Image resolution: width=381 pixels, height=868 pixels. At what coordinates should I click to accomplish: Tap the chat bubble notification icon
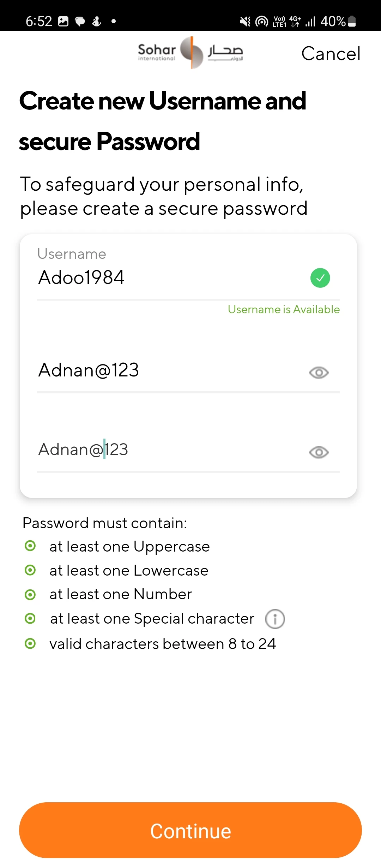pos(80,22)
